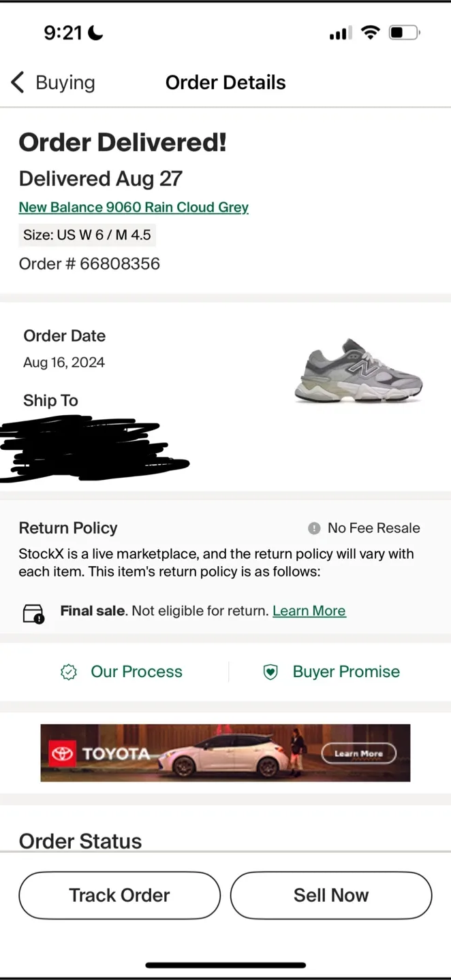Tap the Our Process badge icon
The height and width of the screenshot is (980, 451).
[68, 672]
